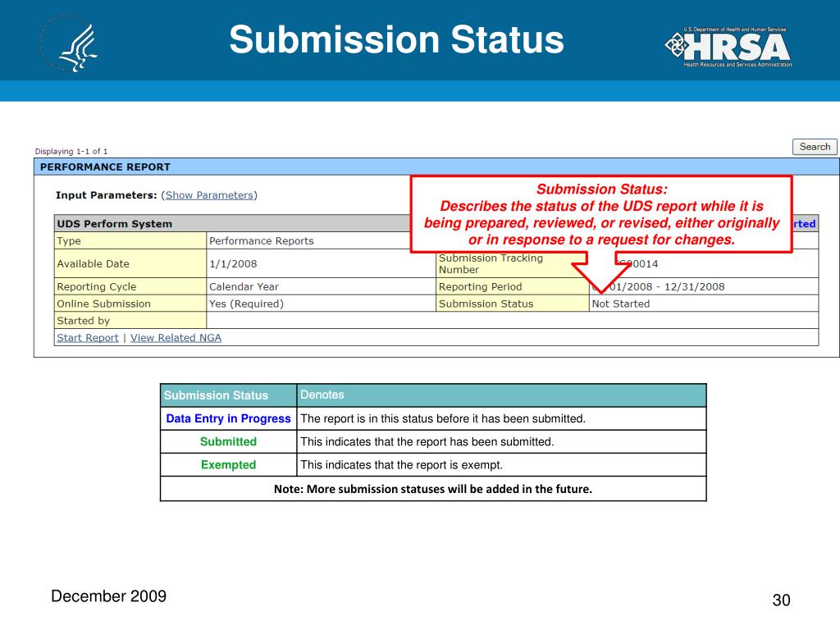Viewport: 840px width, 630px height.
Task: Click the note about future submission statuses
Action: pos(433,489)
